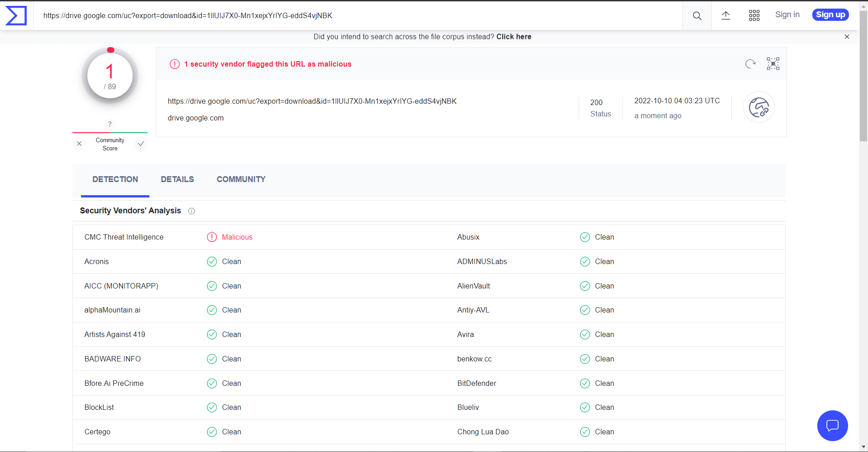Viewport: 868px width, 452px height.
Task: Vote positive with community score checkmark
Action: [141, 144]
